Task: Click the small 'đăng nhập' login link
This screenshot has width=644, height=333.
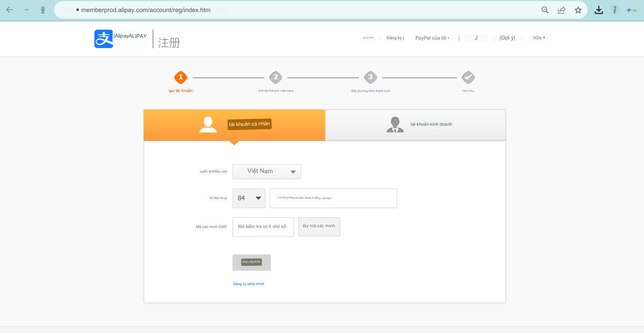Action: tap(368, 38)
